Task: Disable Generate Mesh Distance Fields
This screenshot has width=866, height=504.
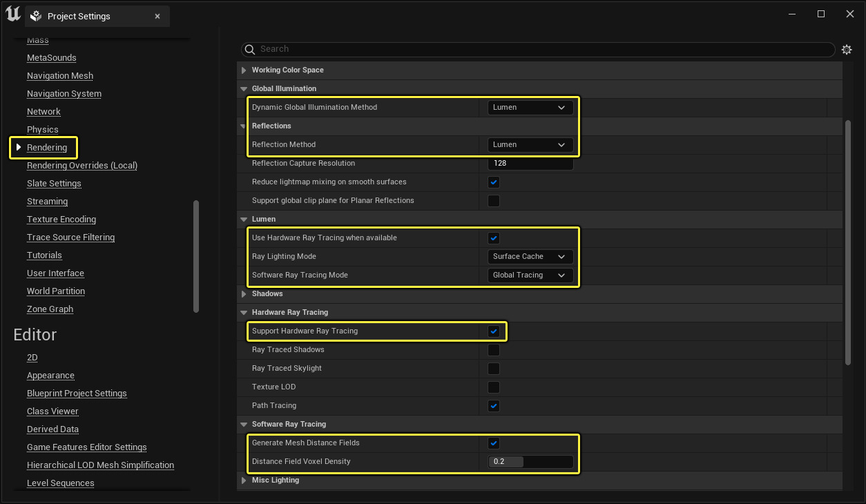Action: tap(494, 443)
